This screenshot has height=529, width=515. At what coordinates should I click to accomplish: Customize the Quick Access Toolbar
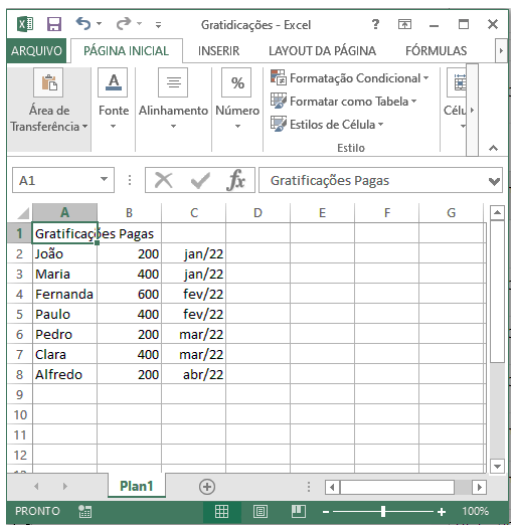158,25
